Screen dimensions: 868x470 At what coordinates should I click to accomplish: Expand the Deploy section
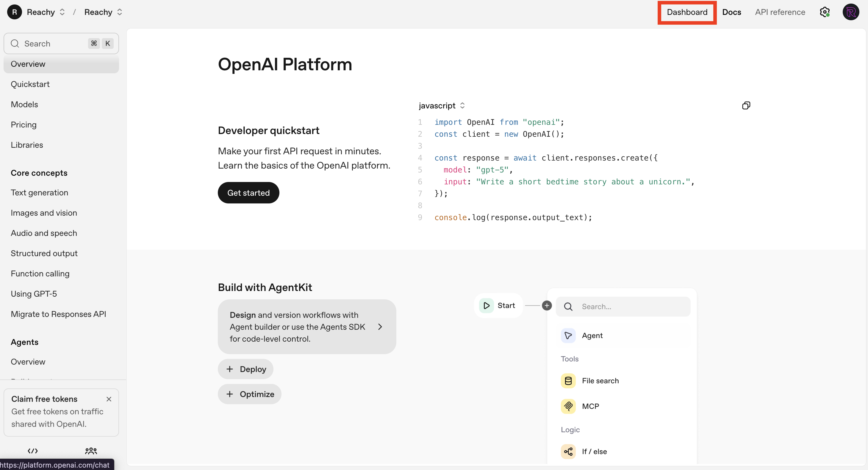click(246, 369)
